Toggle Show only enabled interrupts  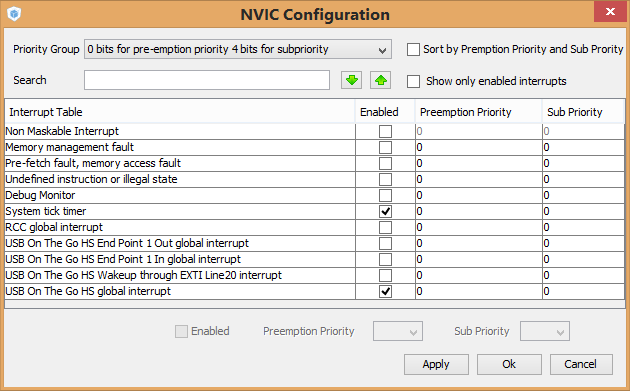413,81
